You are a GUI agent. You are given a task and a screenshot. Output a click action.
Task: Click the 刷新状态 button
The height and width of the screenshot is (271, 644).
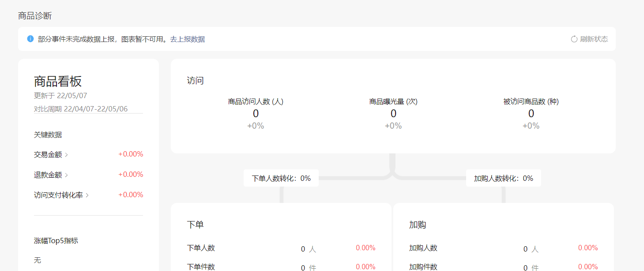pos(589,39)
